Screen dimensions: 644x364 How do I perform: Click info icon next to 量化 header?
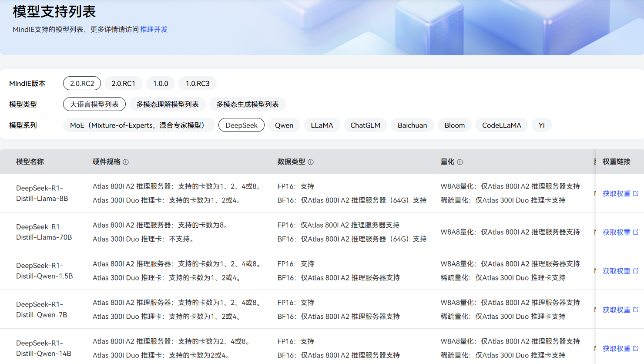tap(460, 162)
